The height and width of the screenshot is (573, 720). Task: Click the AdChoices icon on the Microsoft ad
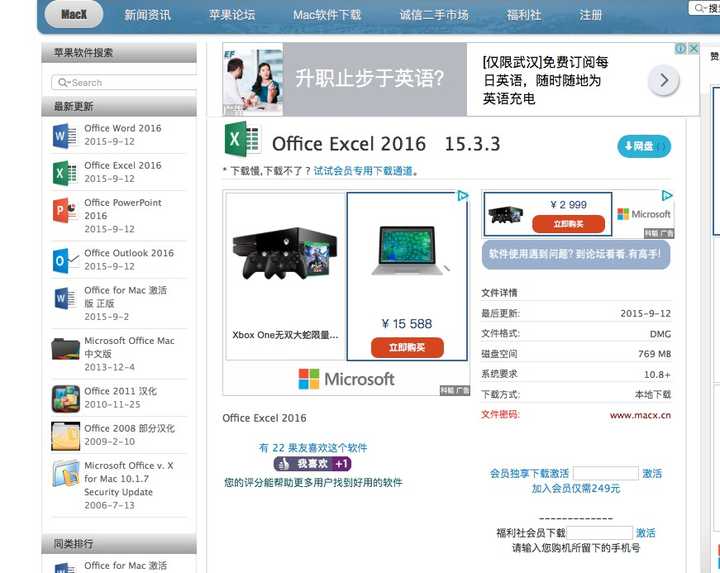pyautogui.click(x=463, y=196)
